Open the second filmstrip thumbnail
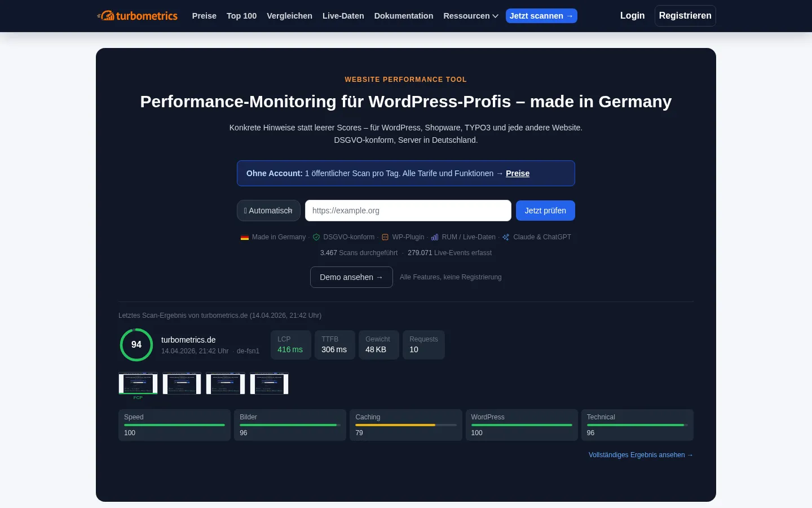The width and height of the screenshot is (812, 508). (182, 383)
